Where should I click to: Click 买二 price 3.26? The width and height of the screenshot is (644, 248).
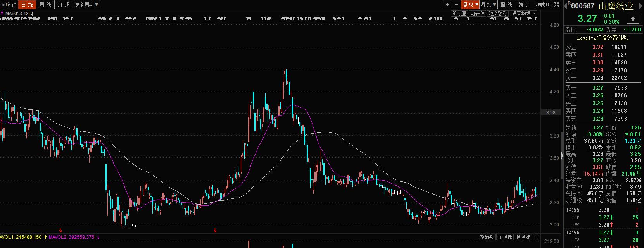pos(597,95)
